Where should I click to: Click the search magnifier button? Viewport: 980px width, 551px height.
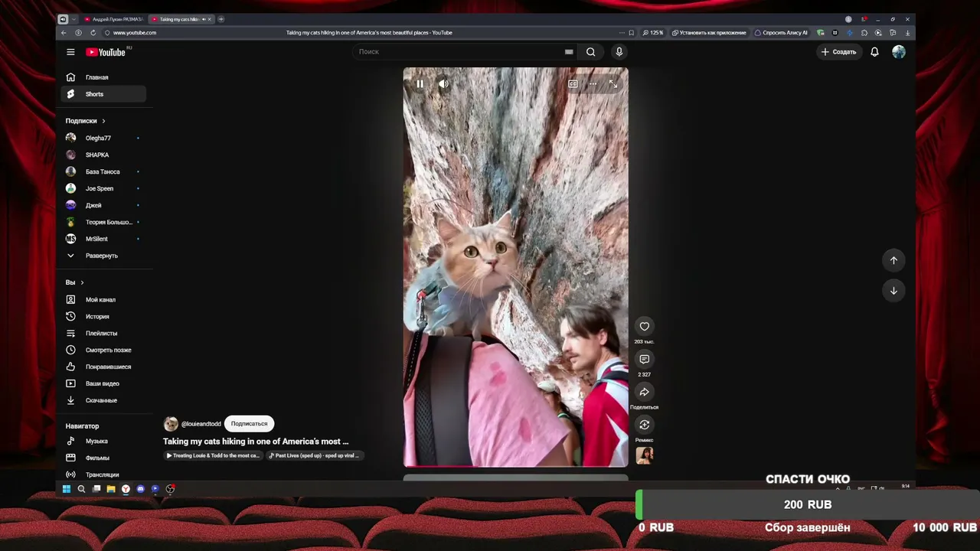point(590,52)
